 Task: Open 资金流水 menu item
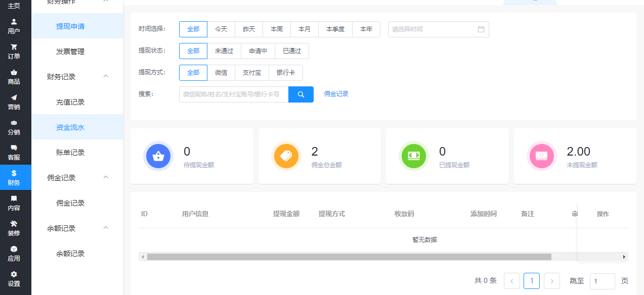coord(77,127)
